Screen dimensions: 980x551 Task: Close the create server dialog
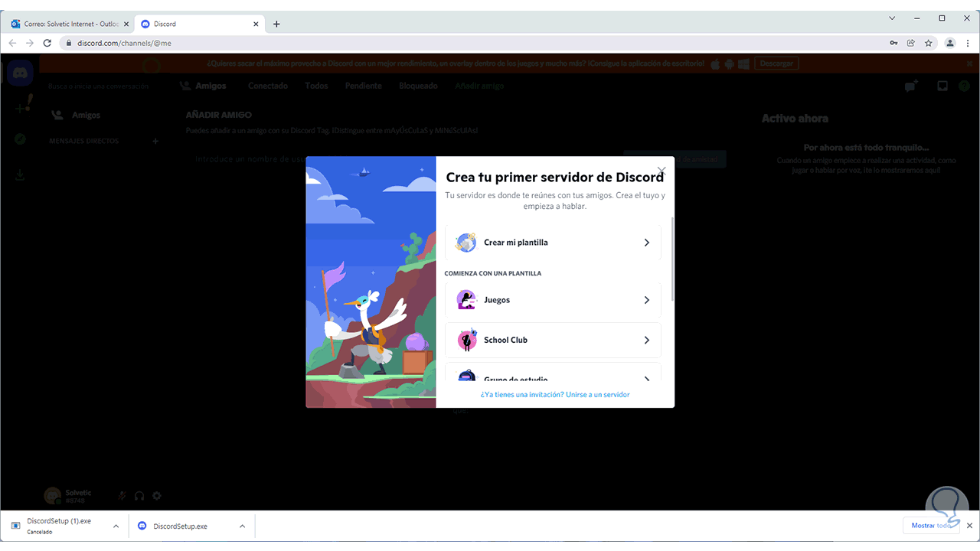(661, 171)
